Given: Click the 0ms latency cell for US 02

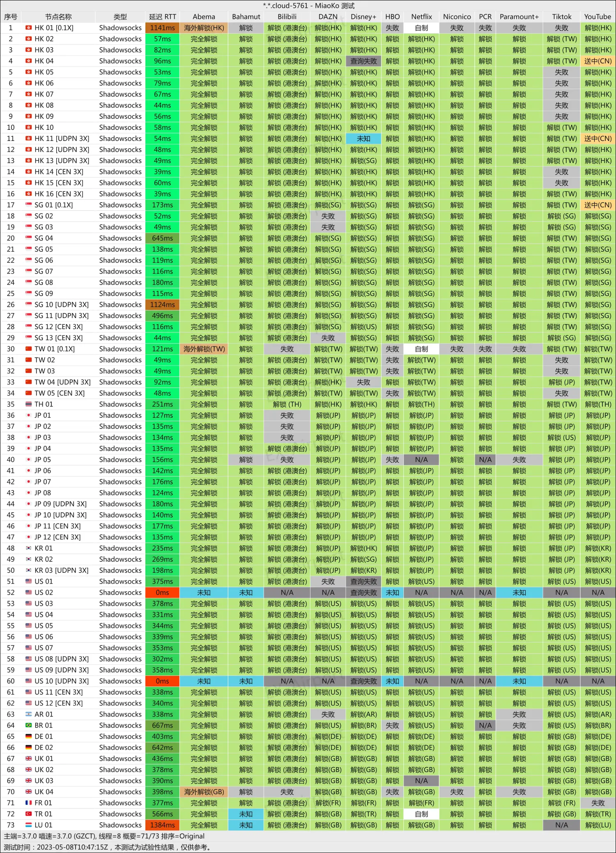Looking at the screenshot, I should point(163,592).
